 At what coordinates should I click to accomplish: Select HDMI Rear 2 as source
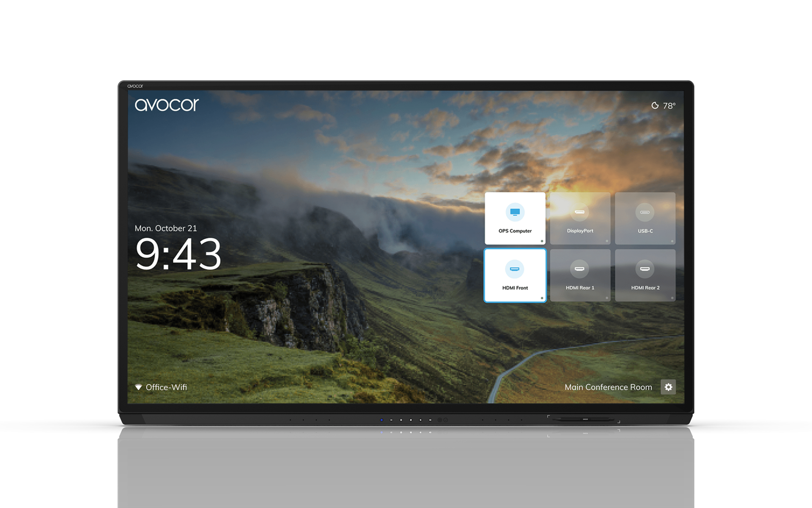645,275
